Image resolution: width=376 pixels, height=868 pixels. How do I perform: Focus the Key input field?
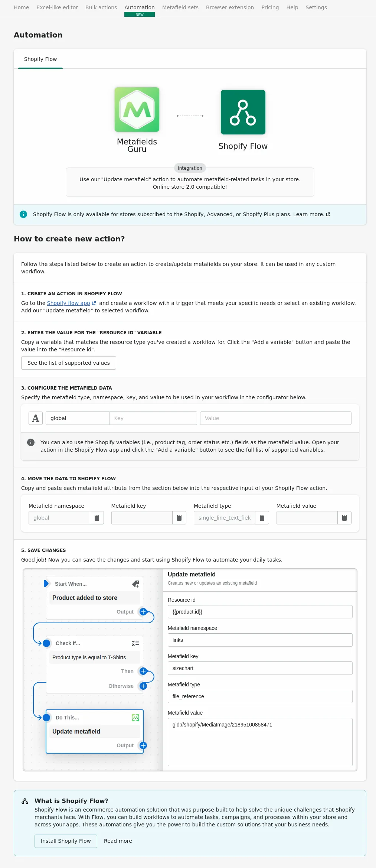tap(153, 418)
